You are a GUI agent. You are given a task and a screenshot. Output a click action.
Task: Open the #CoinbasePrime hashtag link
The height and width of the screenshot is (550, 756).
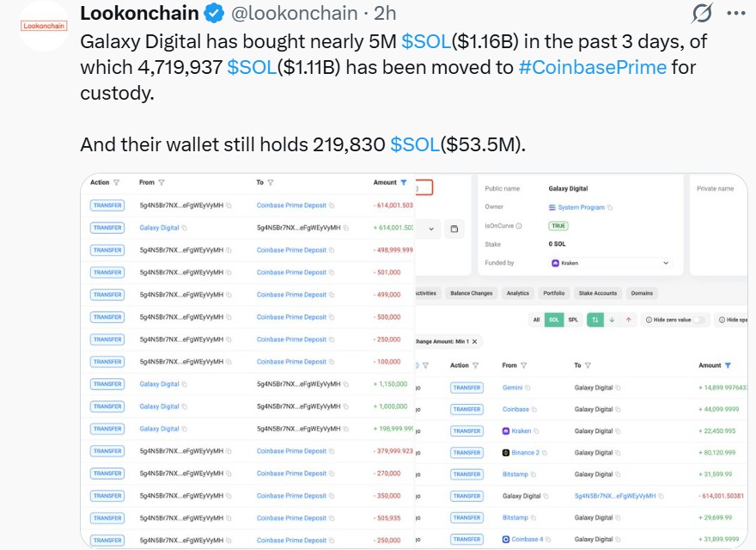point(593,67)
